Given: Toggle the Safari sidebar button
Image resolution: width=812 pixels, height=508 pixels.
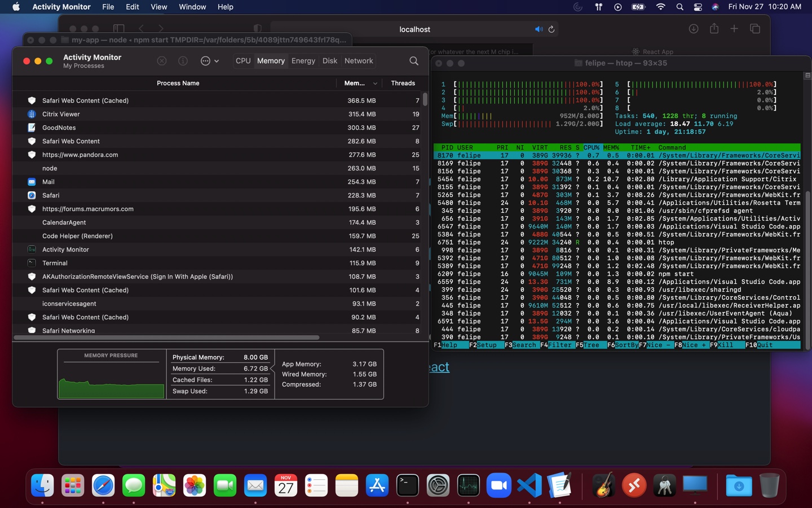Looking at the screenshot, I should (118, 29).
